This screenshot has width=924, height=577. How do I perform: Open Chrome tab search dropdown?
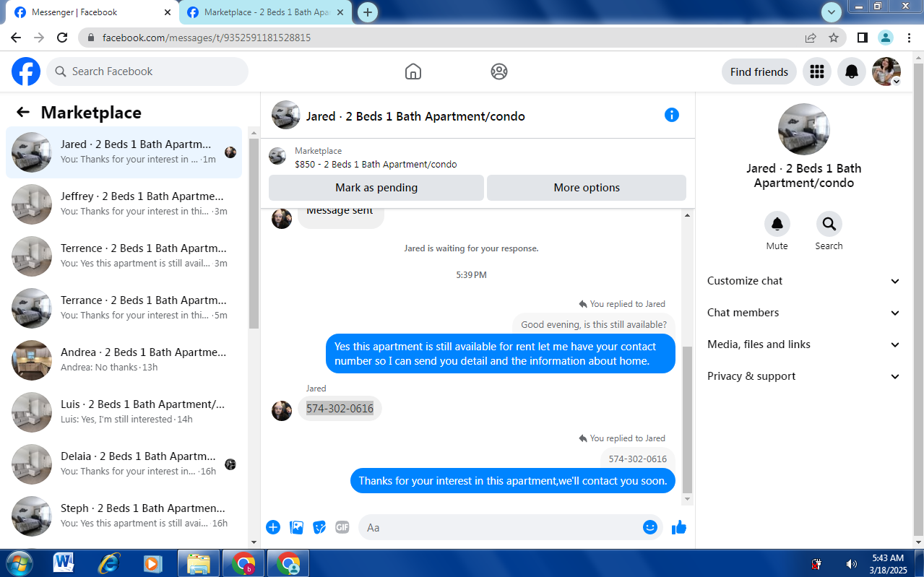point(832,12)
